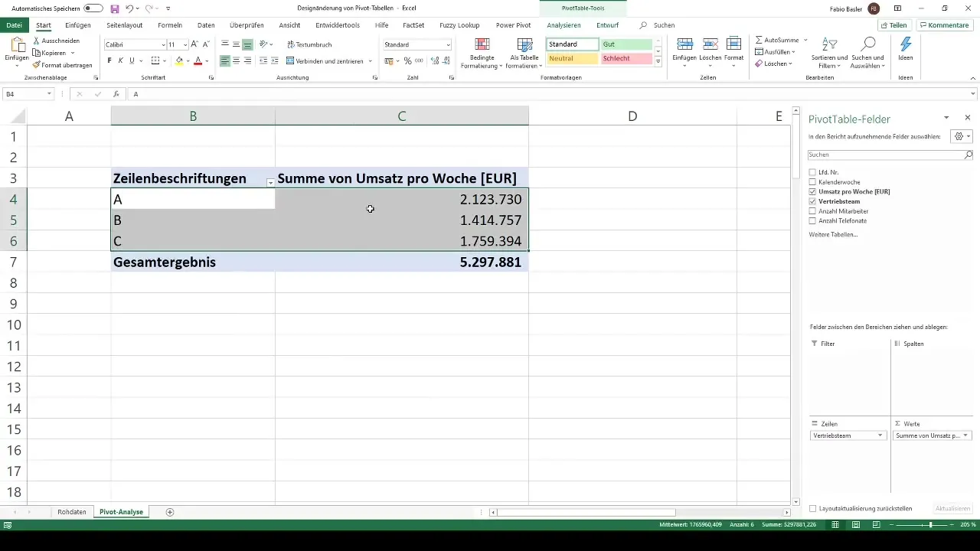Toggle Automatisches Speichern switch

tap(93, 8)
